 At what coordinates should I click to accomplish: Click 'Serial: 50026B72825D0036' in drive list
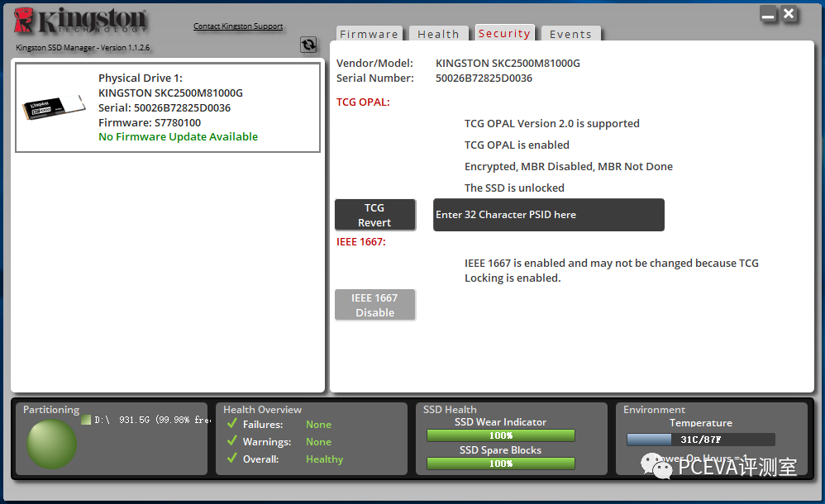pyautogui.click(x=165, y=108)
